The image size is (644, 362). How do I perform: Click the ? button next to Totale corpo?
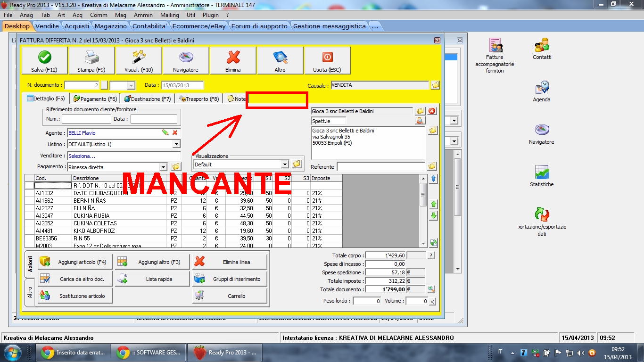(x=431, y=255)
